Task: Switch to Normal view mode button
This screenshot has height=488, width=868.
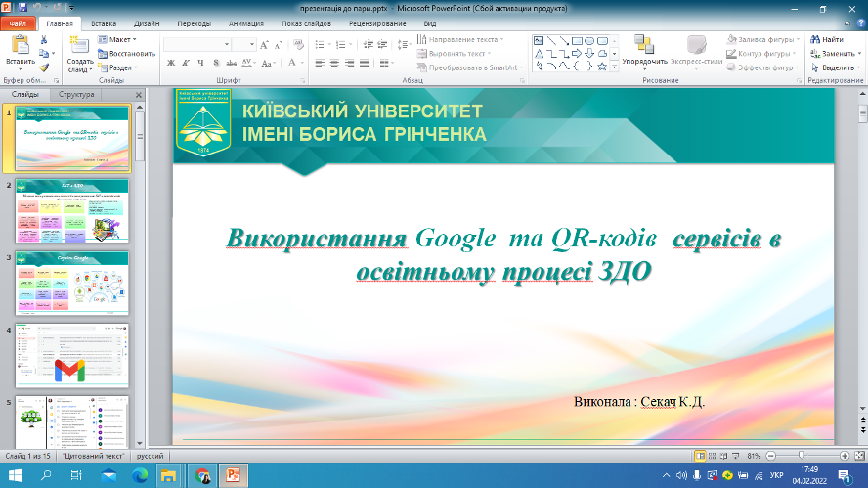Action: pos(700,456)
